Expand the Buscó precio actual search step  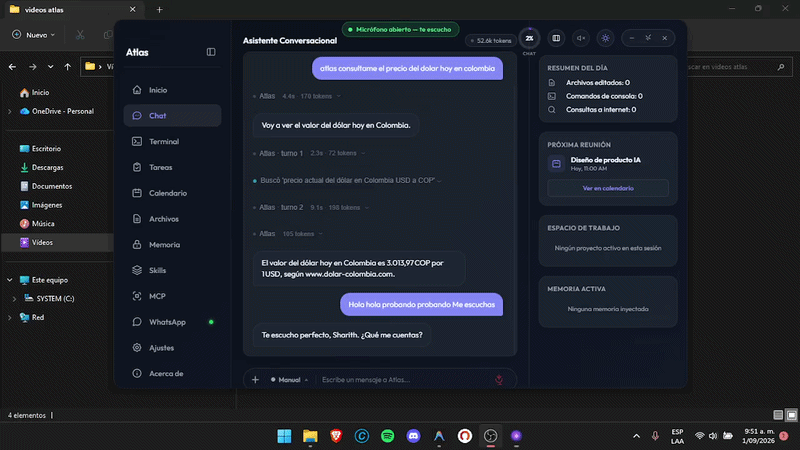pyautogui.click(x=347, y=180)
